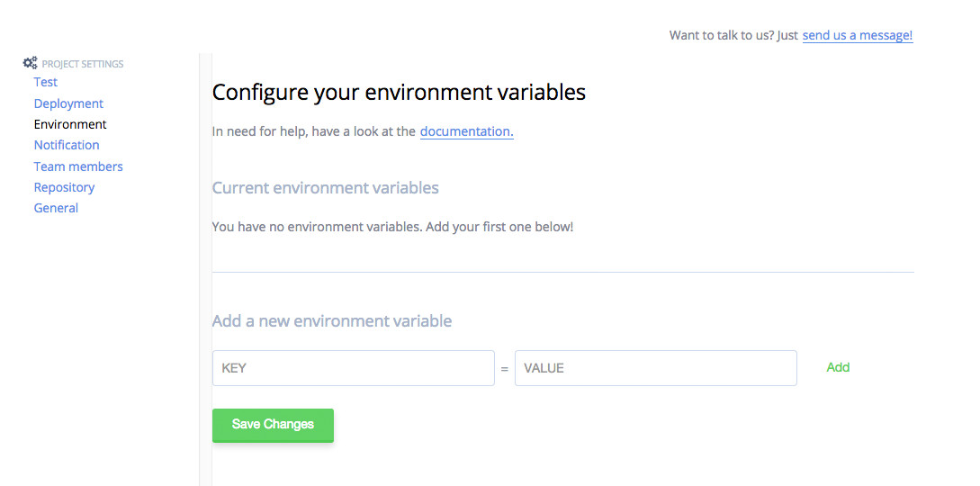Click the 'Add a new environment variable' subheading
The height and width of the screenshot is (486, 980).
click(331, 321)
